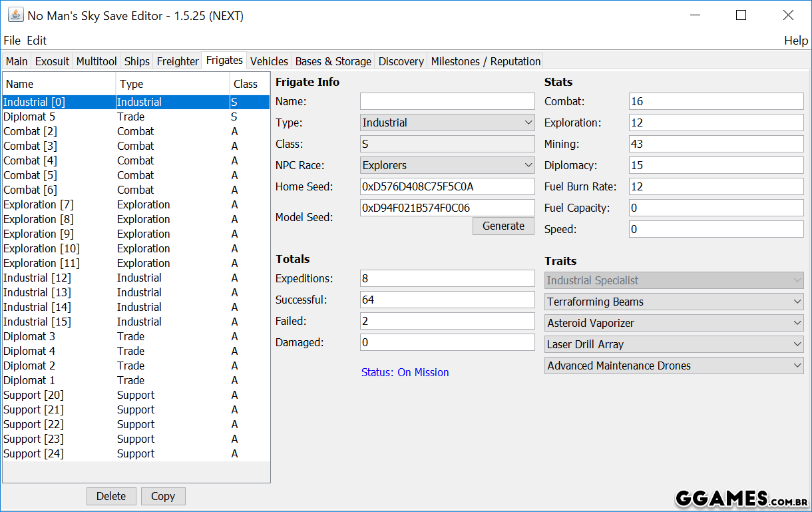Click the Copy frigate button
812x512 pixels.
pos(163,496)
